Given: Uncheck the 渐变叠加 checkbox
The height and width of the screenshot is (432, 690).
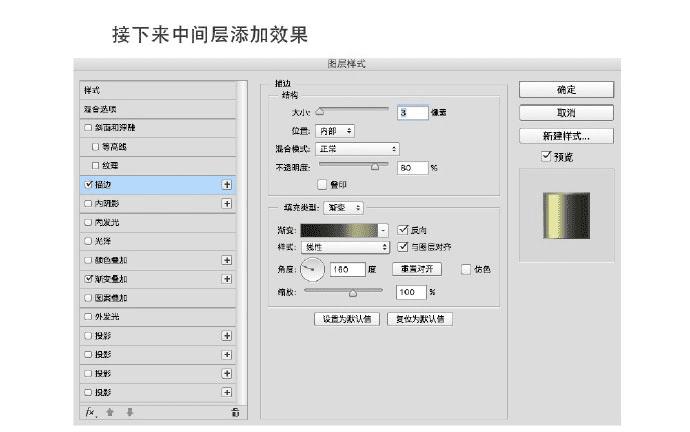Looking at the screenshot, I should point(88,279).
